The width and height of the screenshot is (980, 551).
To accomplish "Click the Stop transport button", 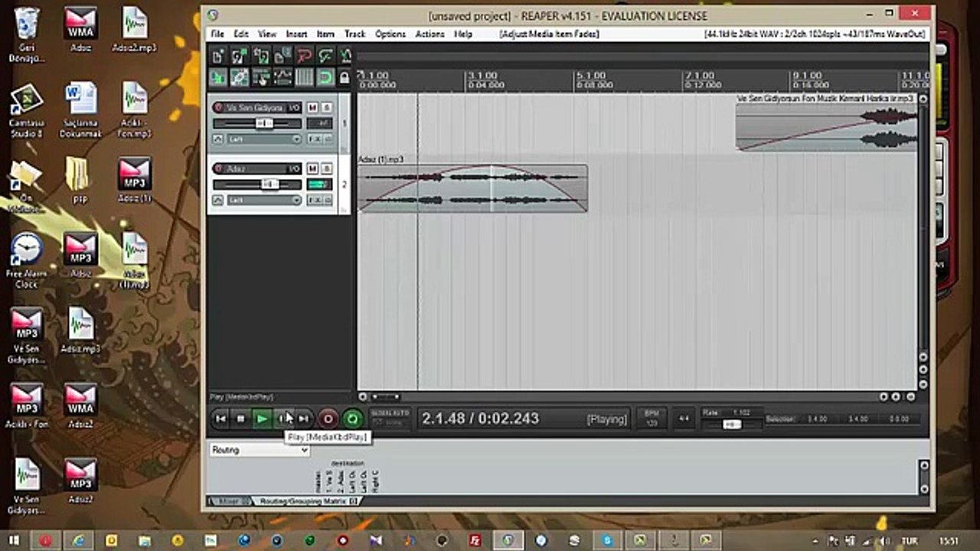I will pos(240,419).
